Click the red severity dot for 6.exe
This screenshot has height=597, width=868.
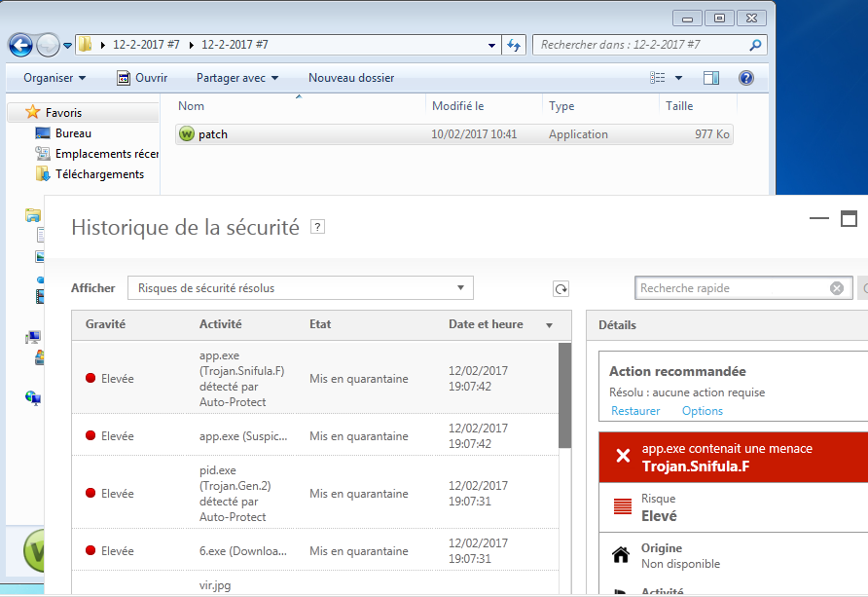click(x=90, y=550)
